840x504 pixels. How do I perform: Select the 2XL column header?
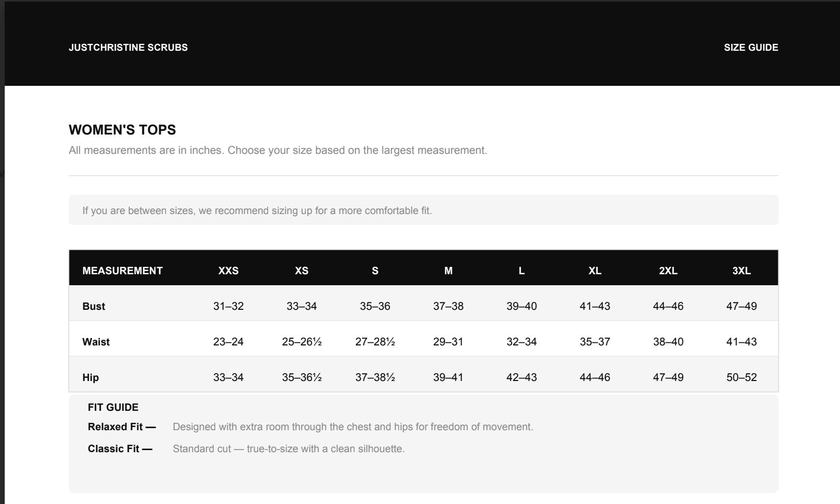tap(668, 271)
